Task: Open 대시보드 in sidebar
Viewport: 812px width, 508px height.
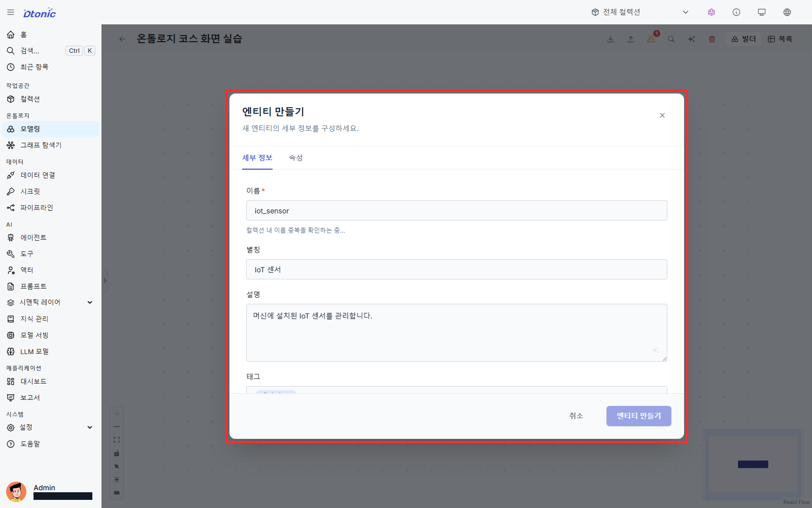Action: click(x=51, y=382)
